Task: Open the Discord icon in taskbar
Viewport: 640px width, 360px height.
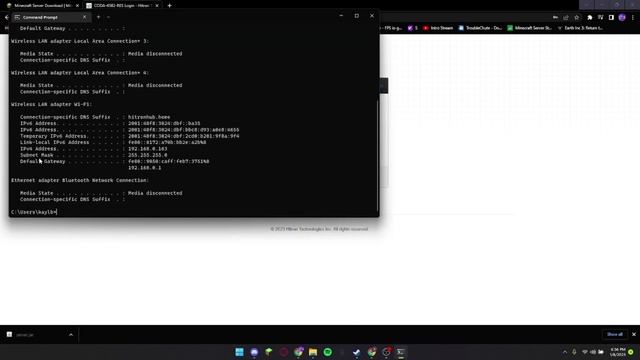Action: click(x=254, y=352)
